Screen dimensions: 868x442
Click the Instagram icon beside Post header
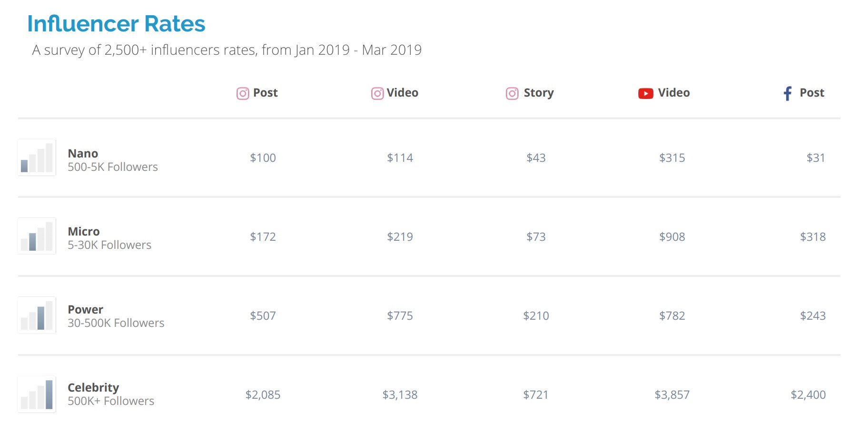tap(243, 93)
